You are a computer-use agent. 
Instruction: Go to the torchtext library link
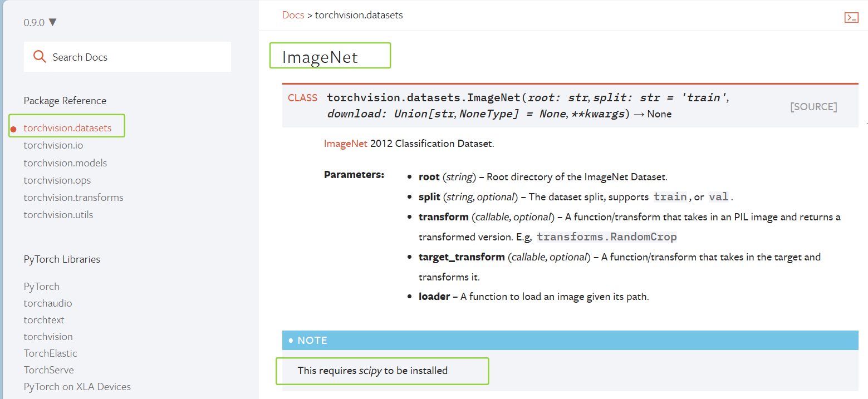(x=44, y=320)
